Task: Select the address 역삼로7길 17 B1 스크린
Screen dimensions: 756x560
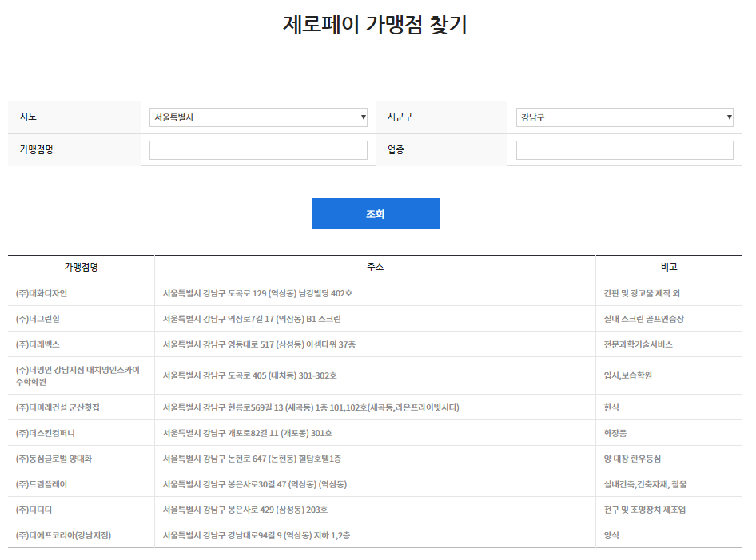Action: 252,319
